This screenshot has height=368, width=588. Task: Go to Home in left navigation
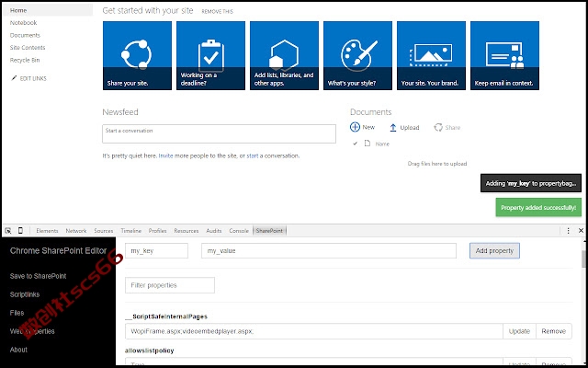point(18,10)
